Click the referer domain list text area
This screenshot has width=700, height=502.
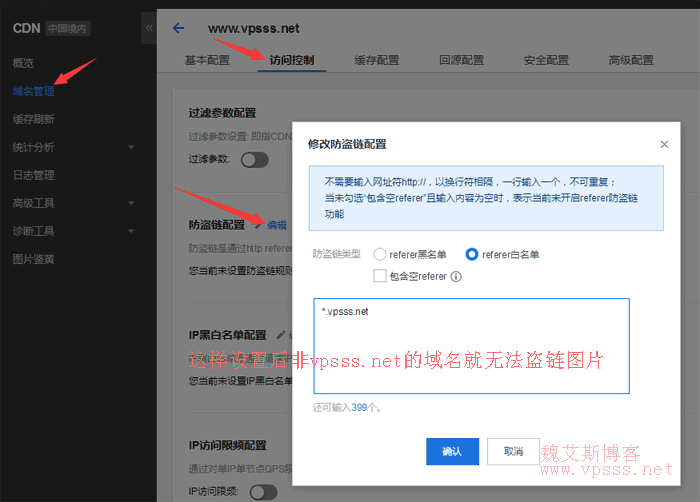click(x=470, y=345)
